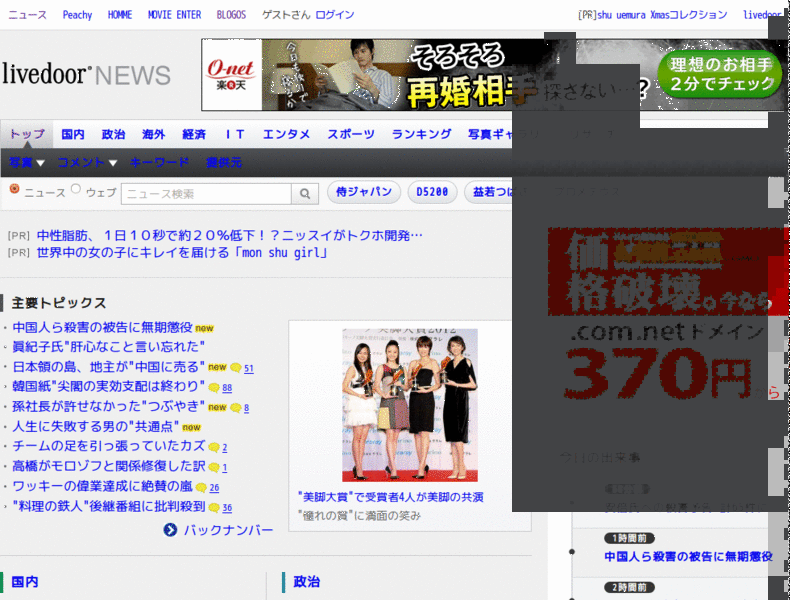Open the 海外 tab
The image size is (800, 600).
(154, 134)
